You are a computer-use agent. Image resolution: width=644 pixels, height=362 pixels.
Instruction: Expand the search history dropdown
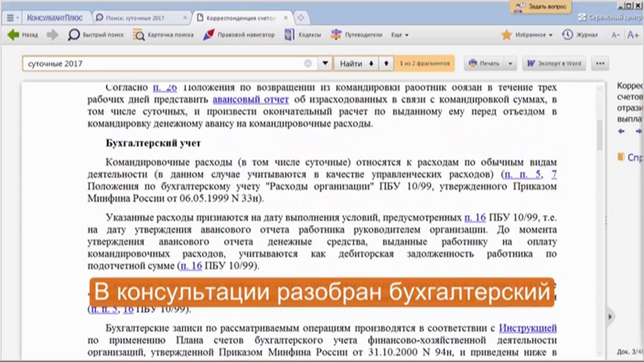[x=325, y=63]
